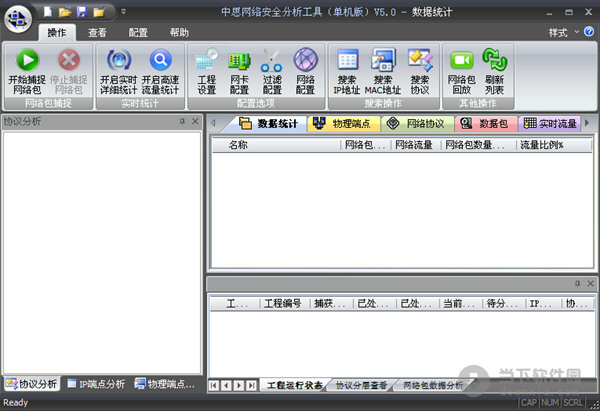
Task: Save using the floppy disk icon
Action: (82, 12)
